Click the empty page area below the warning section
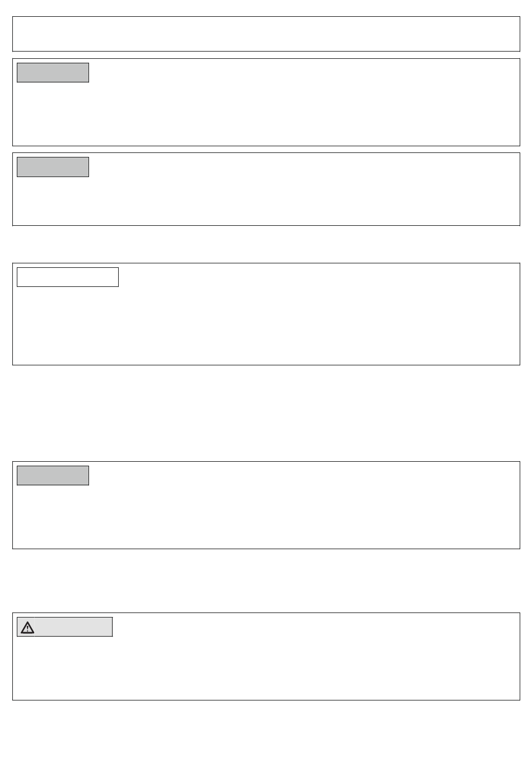 pos(266,737)
